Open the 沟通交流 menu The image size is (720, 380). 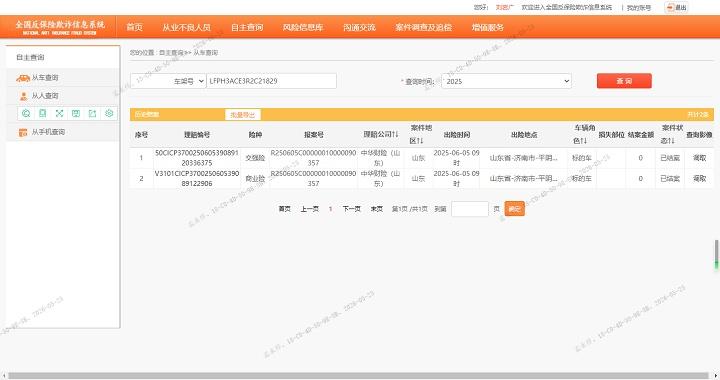point(360,27)
